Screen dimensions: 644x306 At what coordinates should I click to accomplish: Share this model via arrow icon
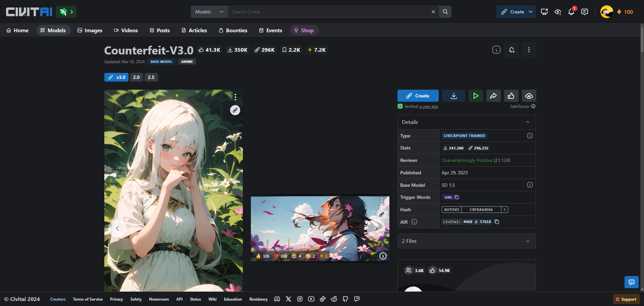click(493, 96)
